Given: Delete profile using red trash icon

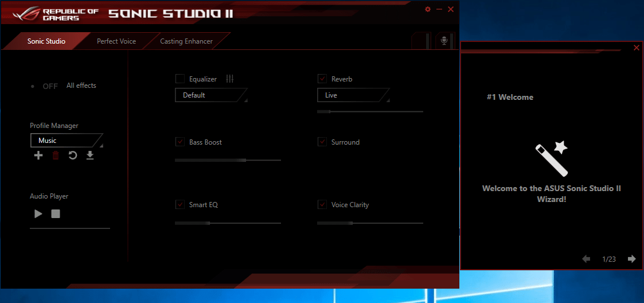Looking at the screenshot, I should [x=56, y=156].
